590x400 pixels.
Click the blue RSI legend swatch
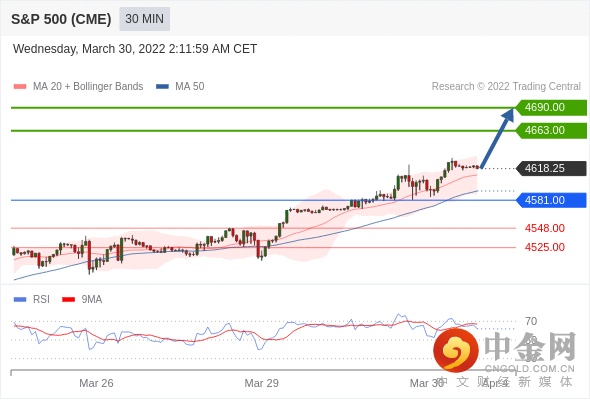pyautogui.click(x=20, y=300)
